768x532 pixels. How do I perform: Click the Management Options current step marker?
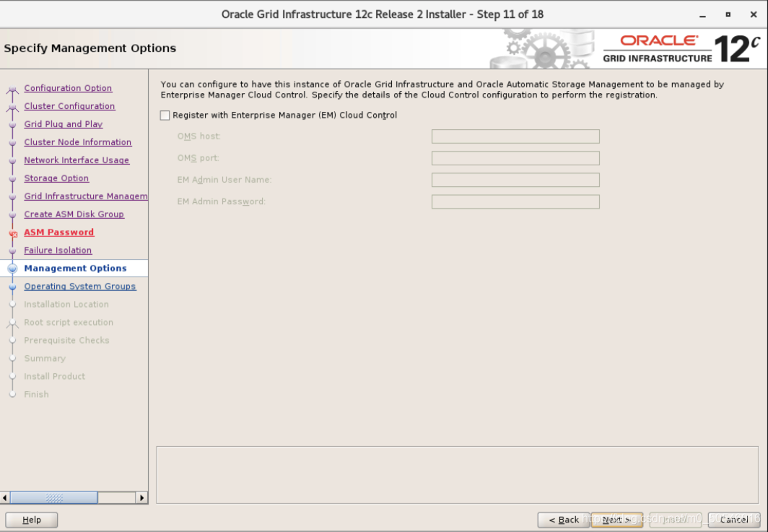click(13, 269)
